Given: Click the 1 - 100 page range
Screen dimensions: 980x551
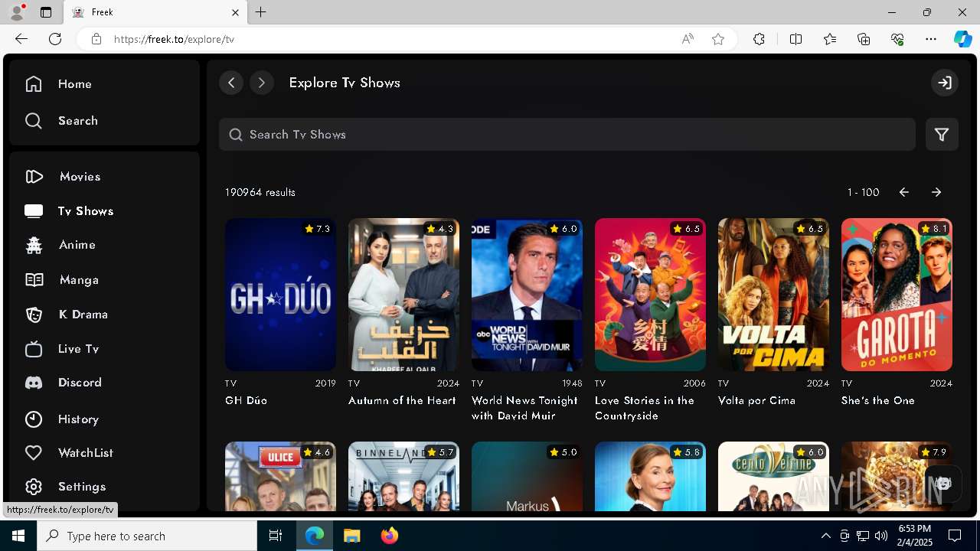Looking at the screenshot, I should (863, 192).
